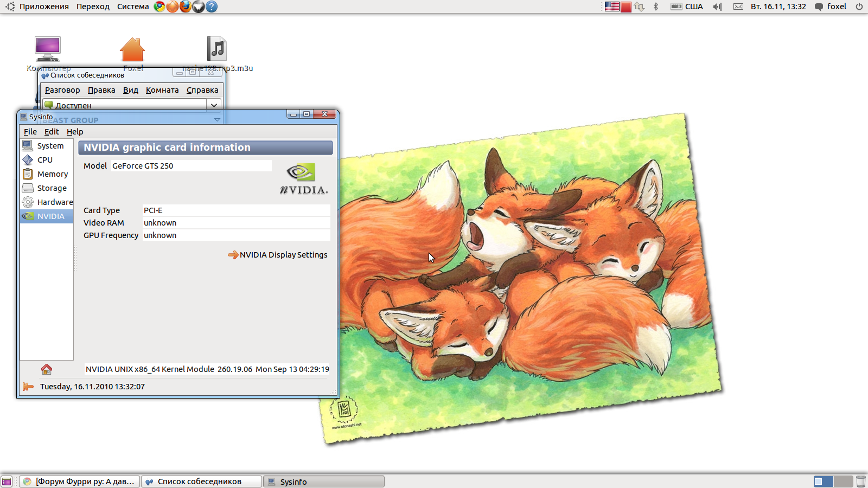The width and height of the screenshot is (868, 488).
Task: Open the volume control in top panel
Action: [717, 7]
